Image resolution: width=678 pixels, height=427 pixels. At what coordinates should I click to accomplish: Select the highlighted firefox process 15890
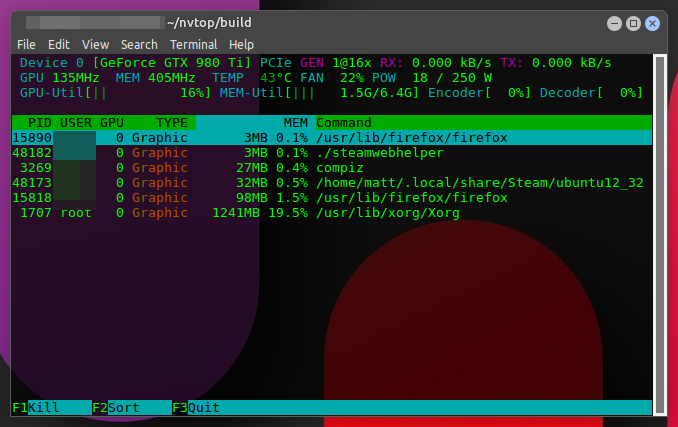point(330,138)
